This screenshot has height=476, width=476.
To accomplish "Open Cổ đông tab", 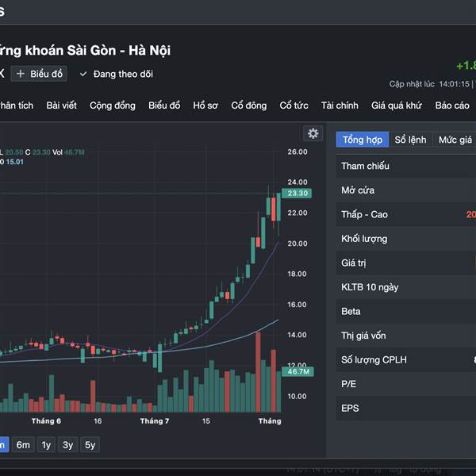I will [x=249, y=106].
